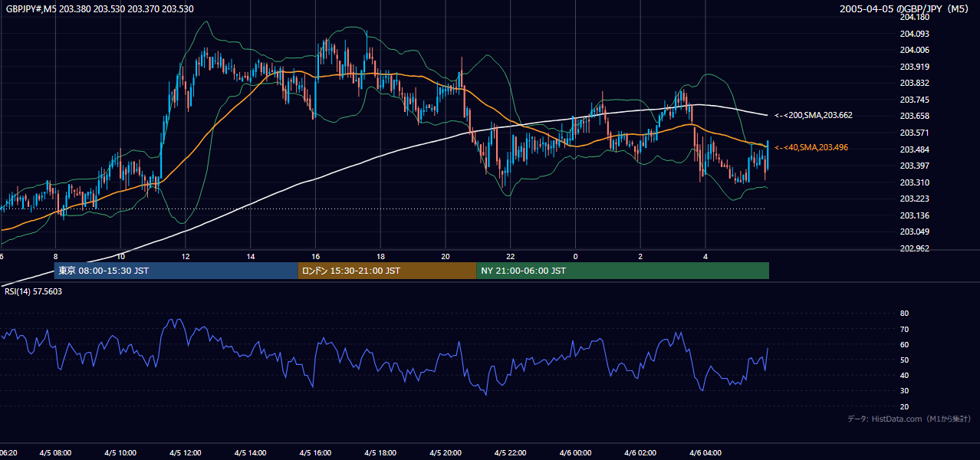Click price axis value 203.658

[914, 116]
